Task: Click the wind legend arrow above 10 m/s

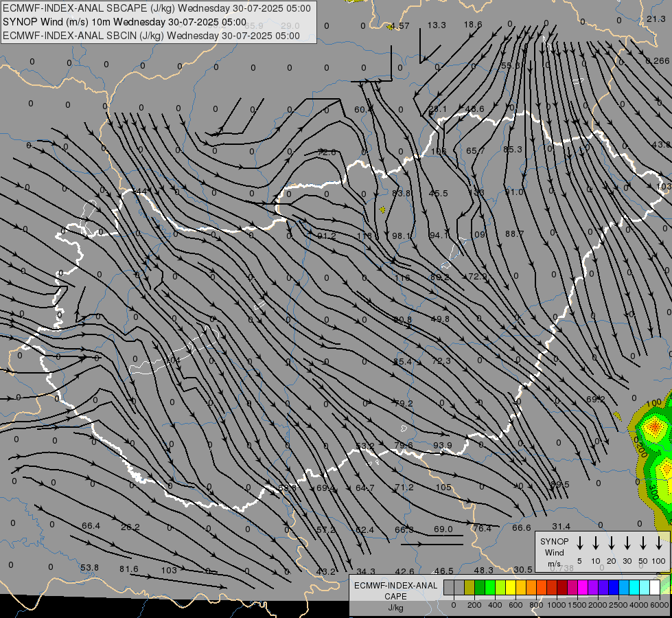Action: [596, 542]
